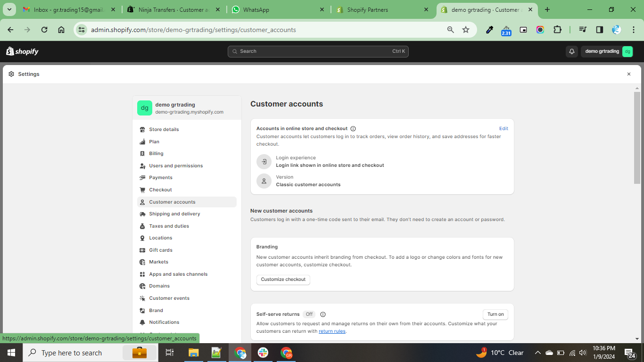
Task: Click the info icon beside Accounts in online store
Action: click(x=353, y=129)
